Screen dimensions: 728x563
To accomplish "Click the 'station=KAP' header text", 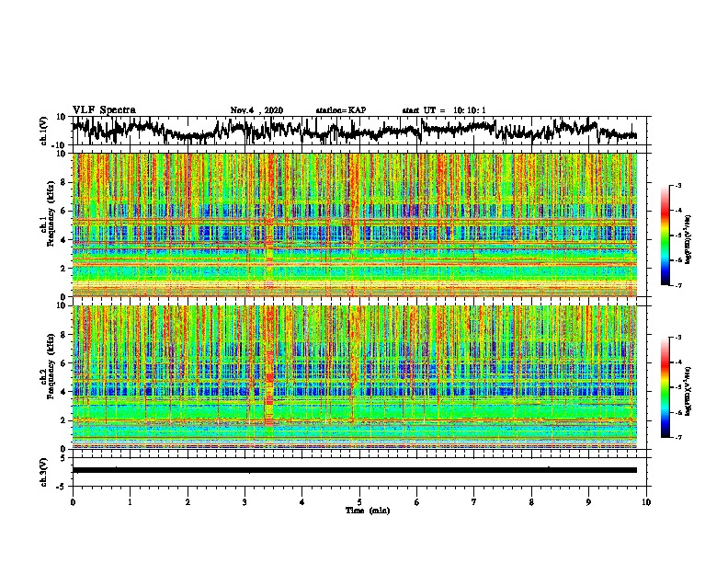I will [341, 110].
